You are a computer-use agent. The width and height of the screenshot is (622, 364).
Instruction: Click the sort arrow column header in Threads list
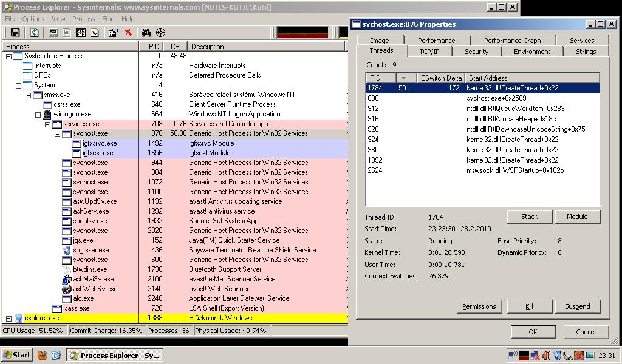(x=406, y=78)
